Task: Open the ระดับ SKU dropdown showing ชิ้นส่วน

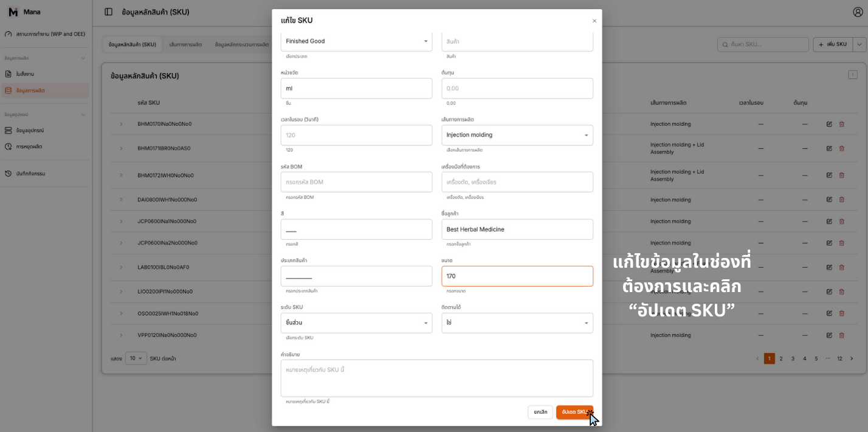Action: click(356, 323)
